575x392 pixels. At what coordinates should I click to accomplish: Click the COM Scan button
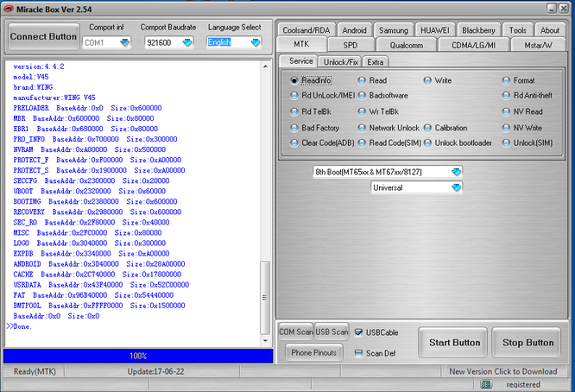(x=296, y=332)
